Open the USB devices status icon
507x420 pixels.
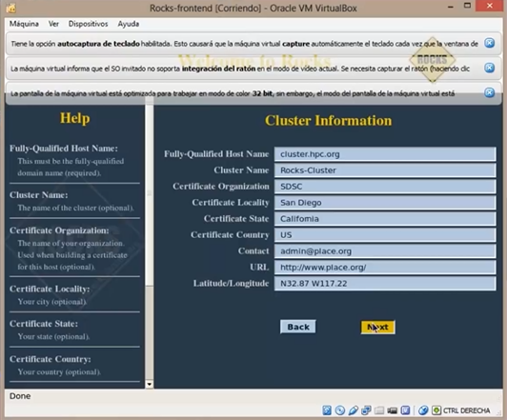point(353,410)
